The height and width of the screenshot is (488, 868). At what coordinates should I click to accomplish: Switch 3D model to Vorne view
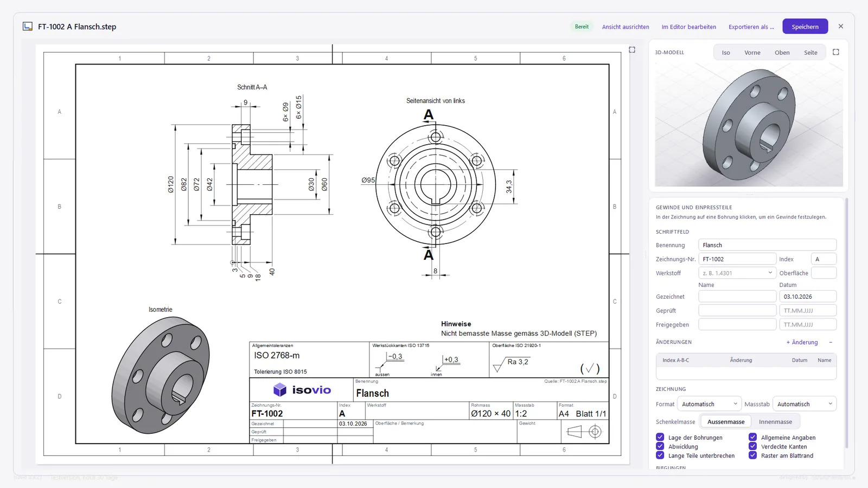752,53
